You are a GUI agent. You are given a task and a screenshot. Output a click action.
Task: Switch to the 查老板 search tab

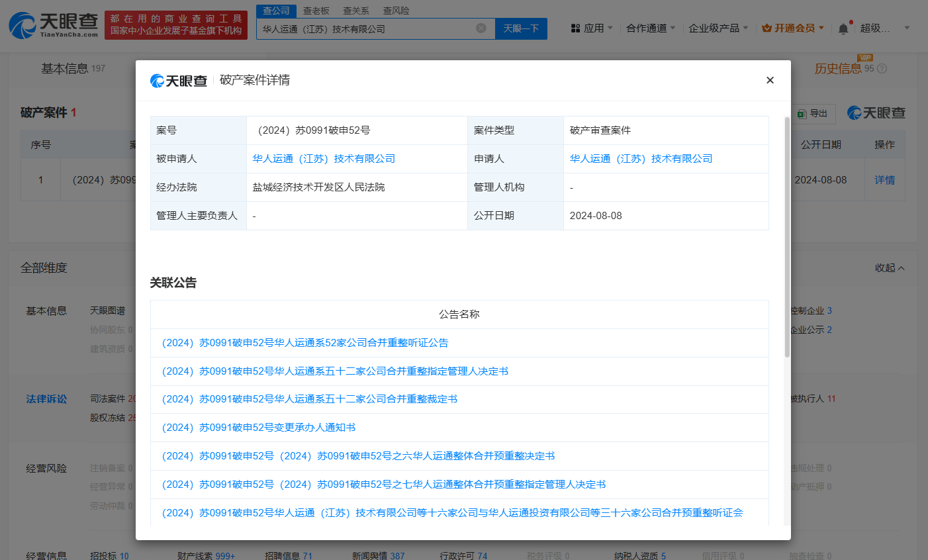pos(316,11)
